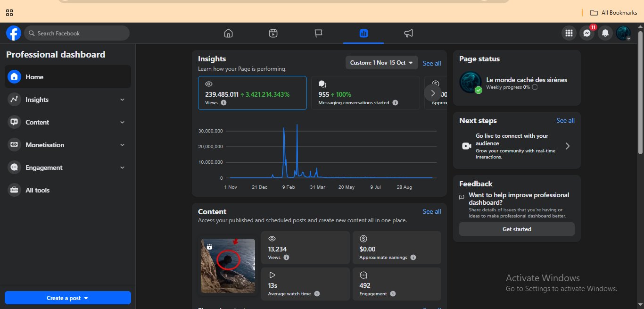Click the Go live to connect heading
Image resolution: width=644 pixels, height=309 pixels.
point(512,139)
